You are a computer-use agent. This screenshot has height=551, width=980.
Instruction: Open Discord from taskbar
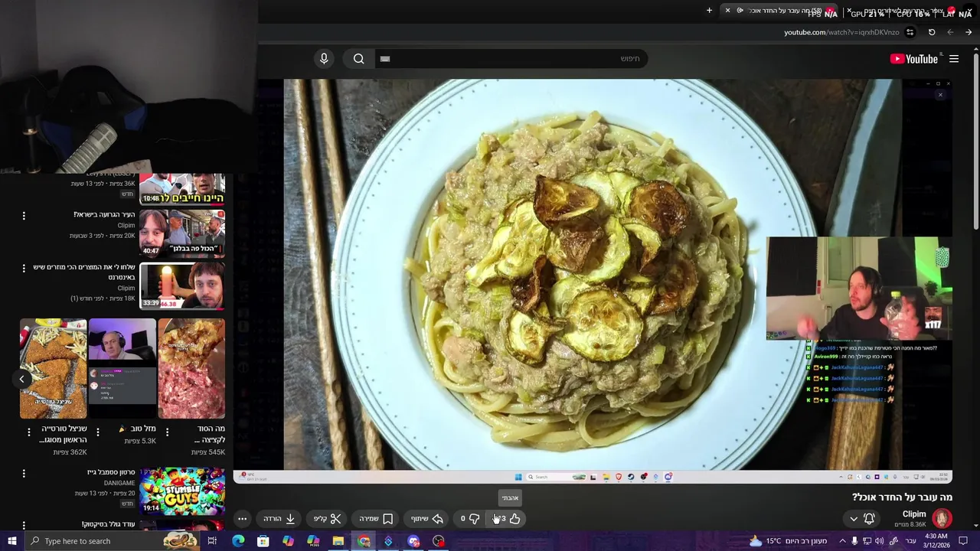pyautogui.click(x=413, y=541)
